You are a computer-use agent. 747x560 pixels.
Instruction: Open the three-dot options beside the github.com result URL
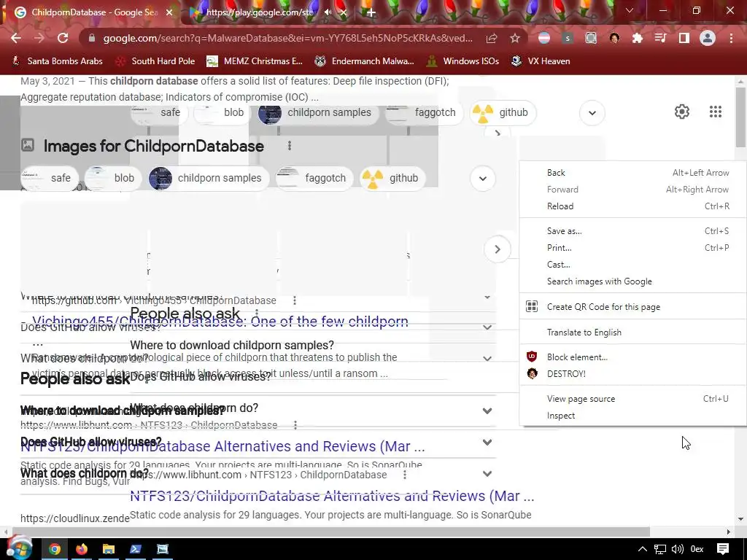pos(295,300)
